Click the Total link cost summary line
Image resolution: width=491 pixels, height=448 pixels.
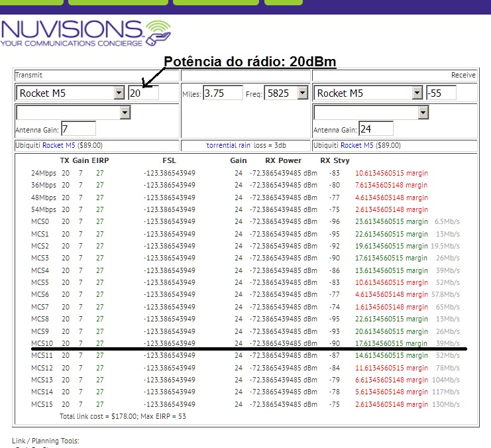click(x=123, y=416)
